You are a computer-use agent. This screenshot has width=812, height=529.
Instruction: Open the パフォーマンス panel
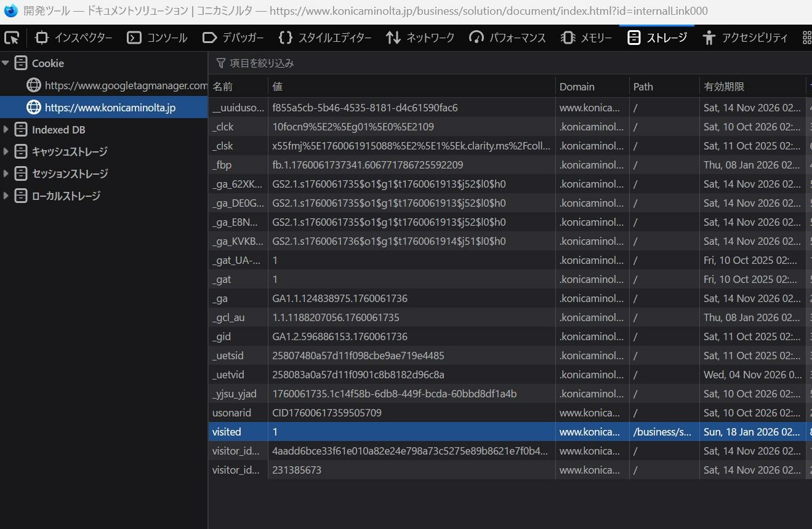pyautogui.click(x=507, y=38)
